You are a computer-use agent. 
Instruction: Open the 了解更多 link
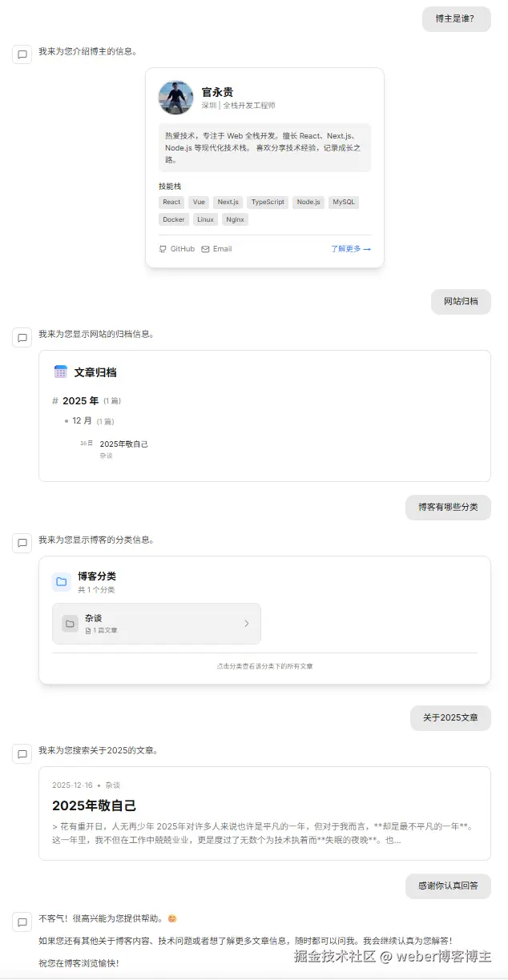[350, 249]
